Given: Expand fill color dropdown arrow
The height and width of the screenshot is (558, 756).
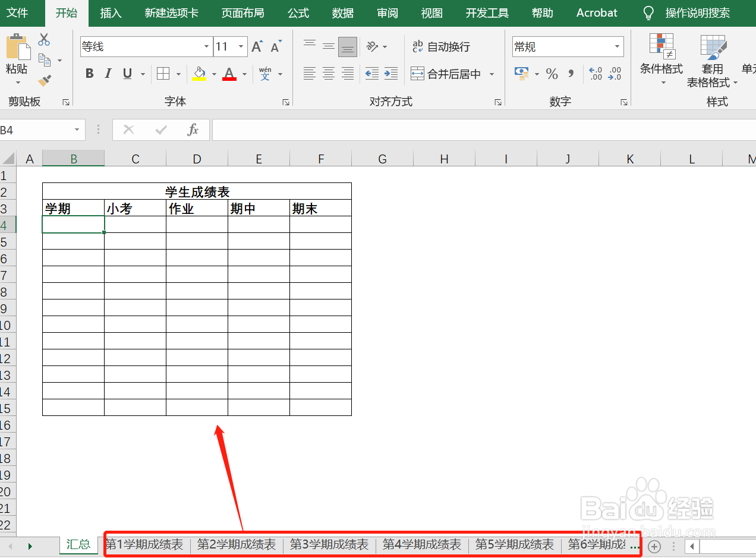Looking at the screenshot, I should coord(214,74).
